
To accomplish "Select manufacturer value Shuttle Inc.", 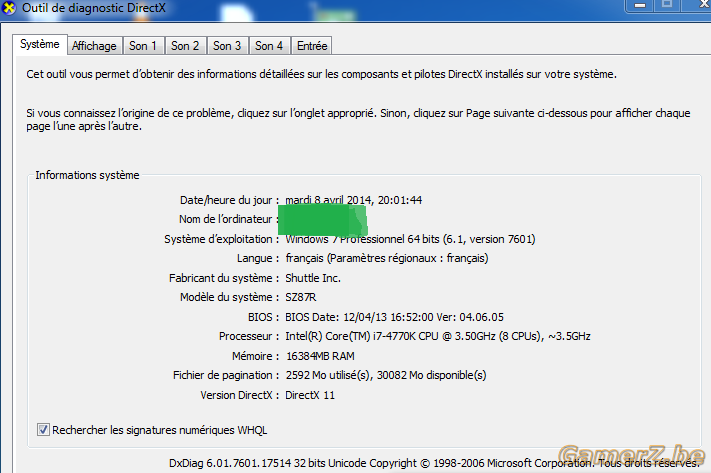I will click(x=313, y=278).
